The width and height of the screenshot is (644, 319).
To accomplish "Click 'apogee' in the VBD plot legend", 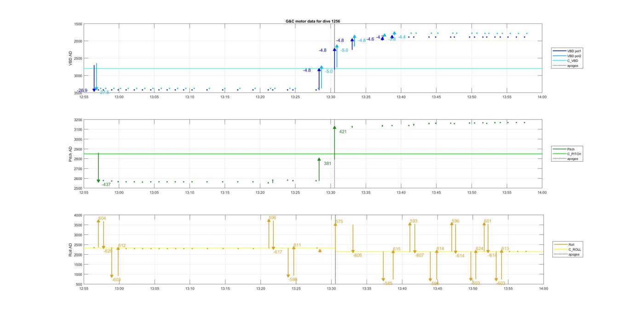I will (573, 66).
